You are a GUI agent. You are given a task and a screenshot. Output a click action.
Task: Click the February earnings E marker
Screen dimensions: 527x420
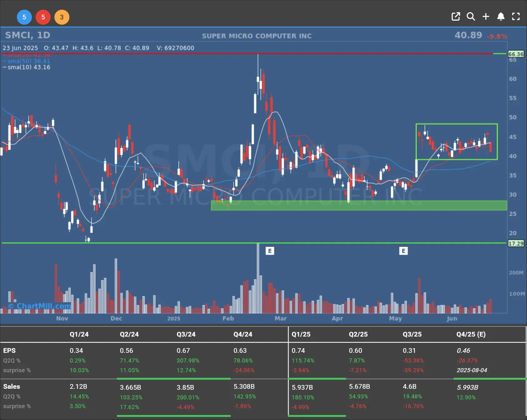(270, 251)
